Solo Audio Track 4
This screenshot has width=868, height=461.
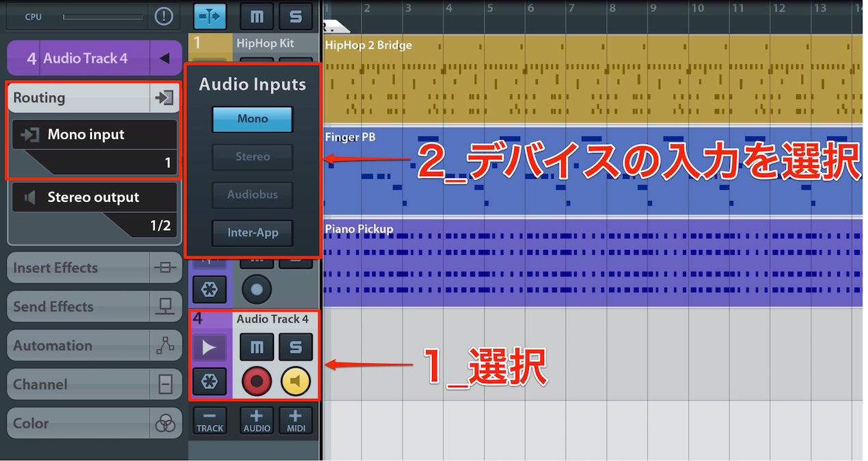[x=295, y=348]
